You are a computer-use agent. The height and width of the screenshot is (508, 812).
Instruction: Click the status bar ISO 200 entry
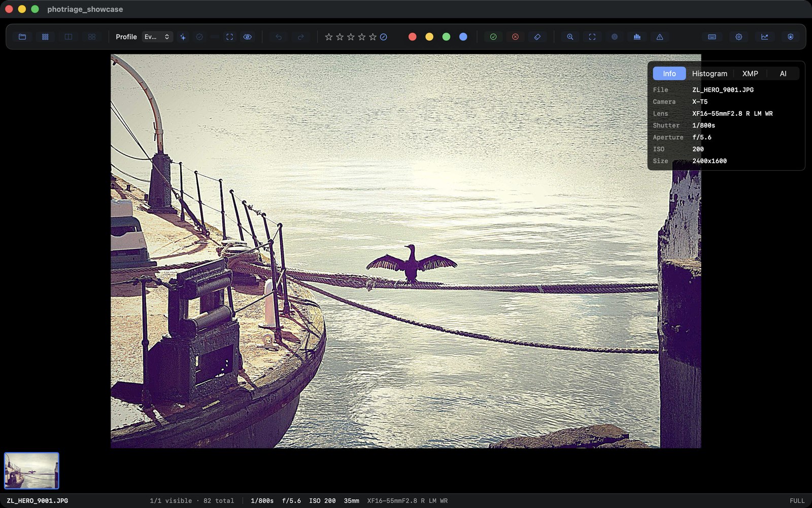point(322,501)
